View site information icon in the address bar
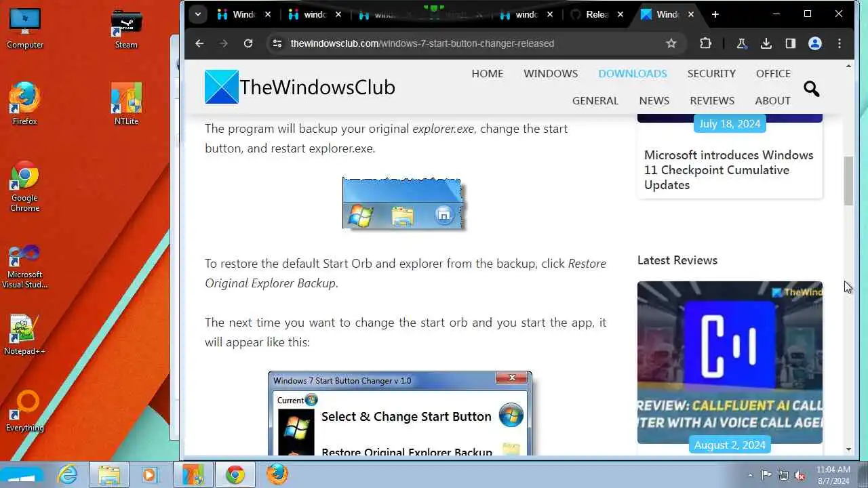868x488 pixels. pos(277,43)
